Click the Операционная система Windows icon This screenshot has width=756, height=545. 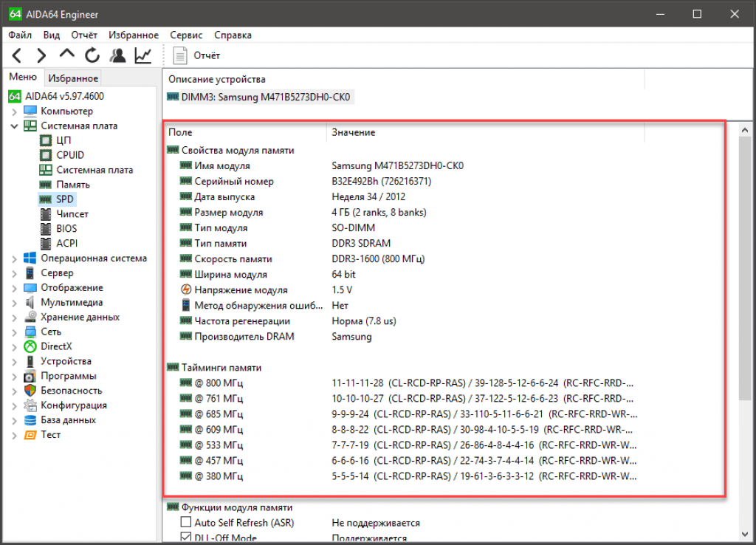(30, 258)
